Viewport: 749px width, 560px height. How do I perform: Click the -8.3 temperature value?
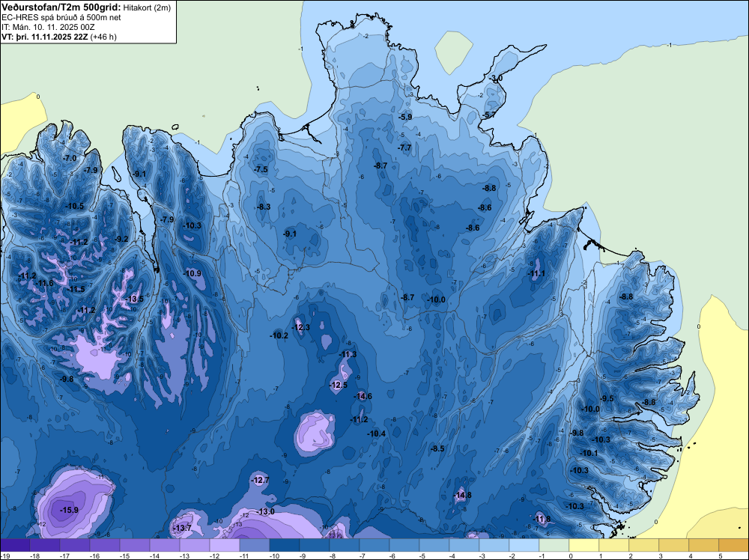(263, 207)
